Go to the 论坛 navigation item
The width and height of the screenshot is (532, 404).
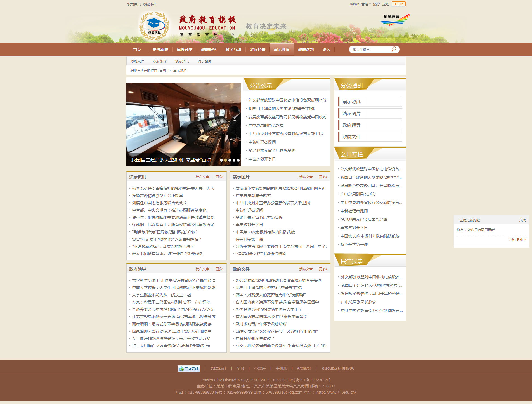[x=326, y=50]
